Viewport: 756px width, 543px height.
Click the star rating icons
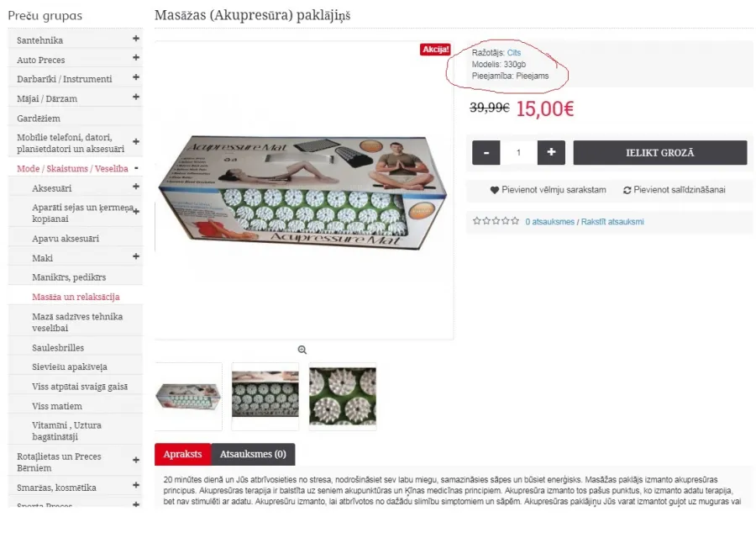click(496, 221)
